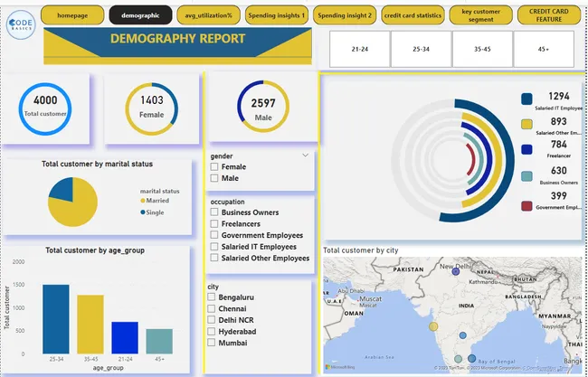Tick Freelancers occupation checkbox
This screenshot has width=588, height=377.
[x=214, y=223]
